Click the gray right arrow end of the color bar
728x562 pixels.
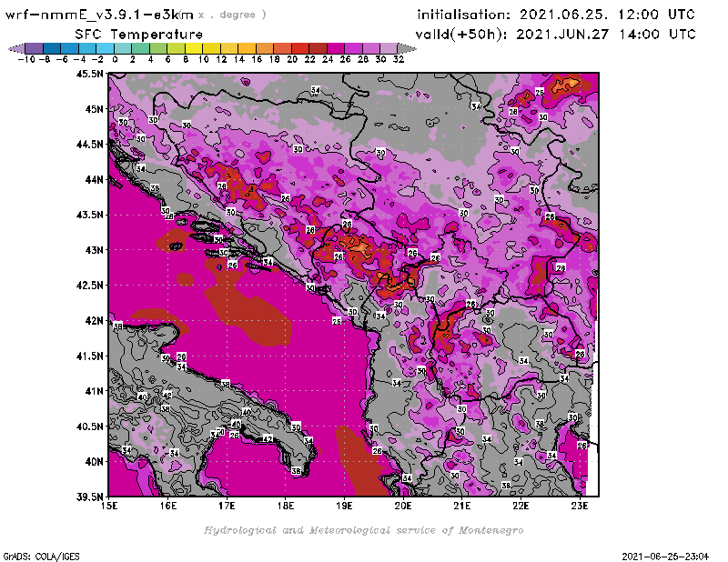point(410,48)
